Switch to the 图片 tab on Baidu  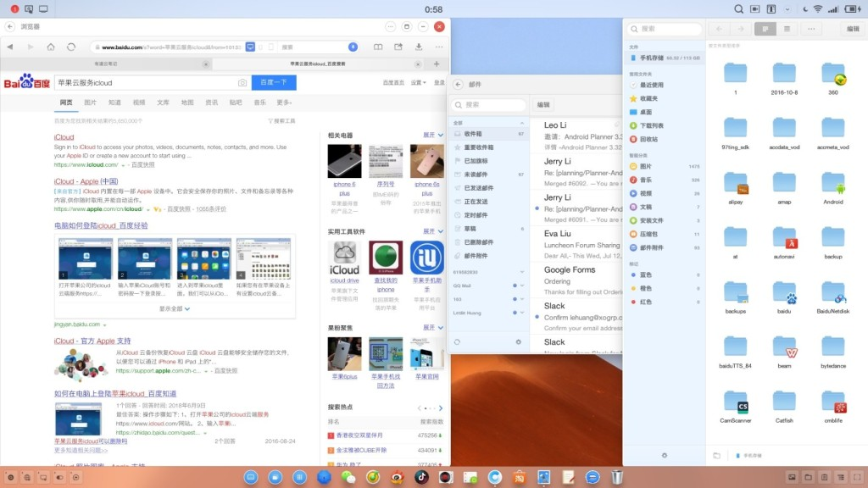tap(90, 103)
